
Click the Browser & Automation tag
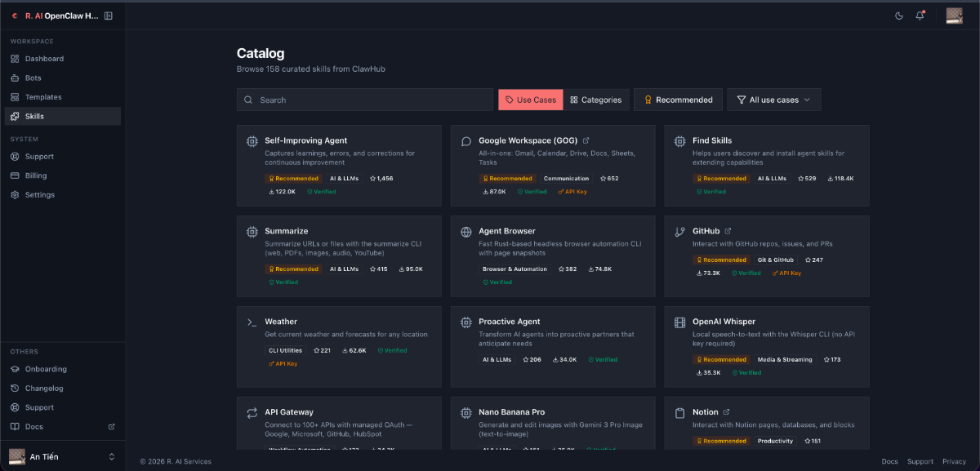pos(514,269)
